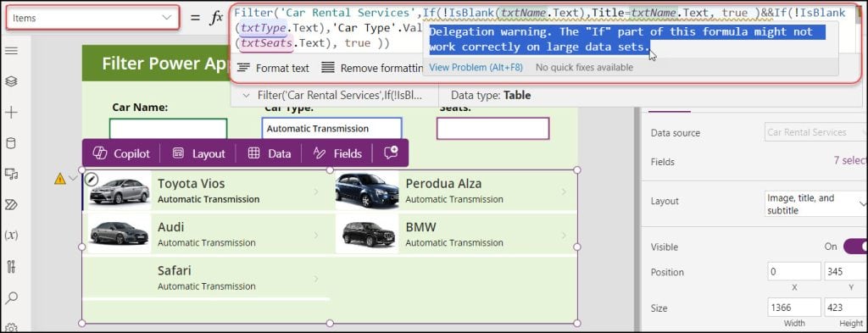The height and width of the screenshot is (333, 868).
Task: Open the Items property dropdown
Action: 92,18
